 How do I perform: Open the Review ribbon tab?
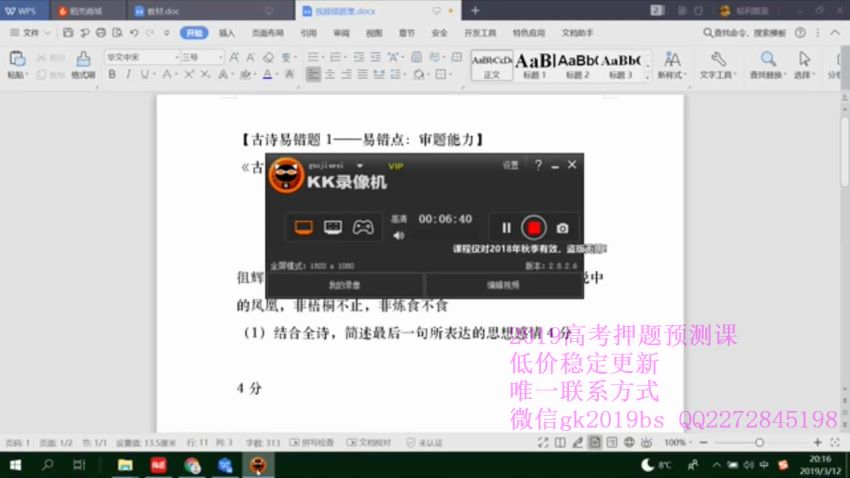coord(341,33)
